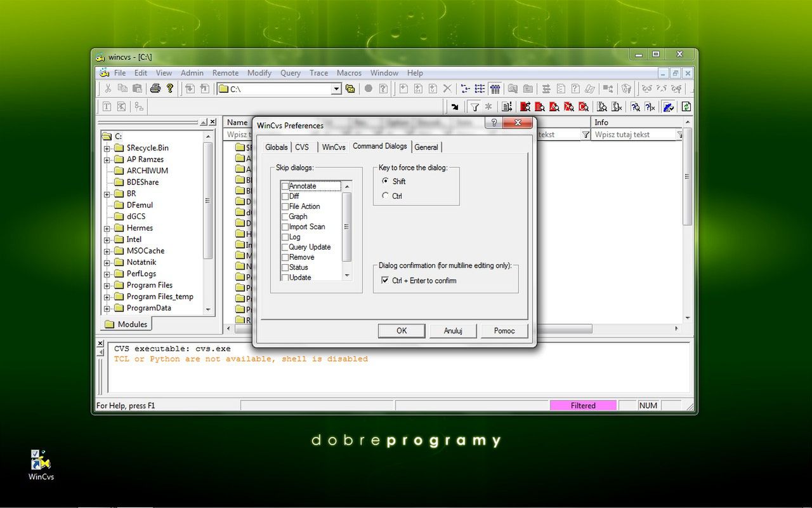Click the Pomoc button
Image resolution: width=812 pixels, height=508 pixels.
coord(504,331)
